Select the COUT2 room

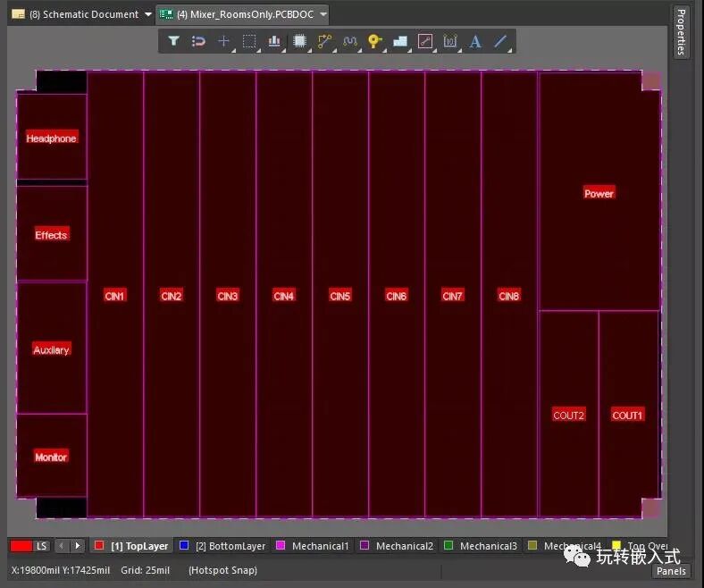[568, 415]
